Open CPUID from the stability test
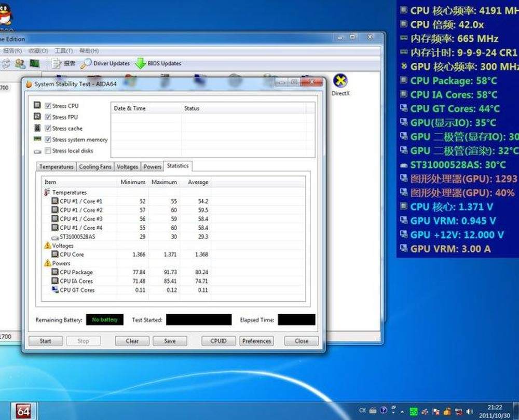Screen dimensions: 519x420 pyautogui.click(x=218, y=341)
